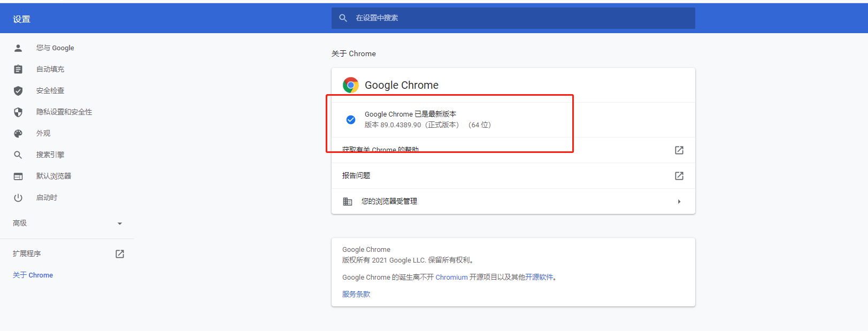
Task: Click the 关于 Chrome page heading
Action: tap(354, 54)
